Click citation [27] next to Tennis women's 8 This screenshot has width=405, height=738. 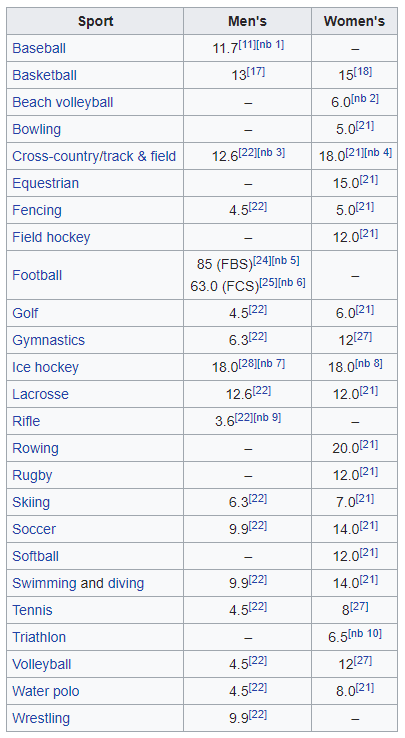(x=359, y=607)
